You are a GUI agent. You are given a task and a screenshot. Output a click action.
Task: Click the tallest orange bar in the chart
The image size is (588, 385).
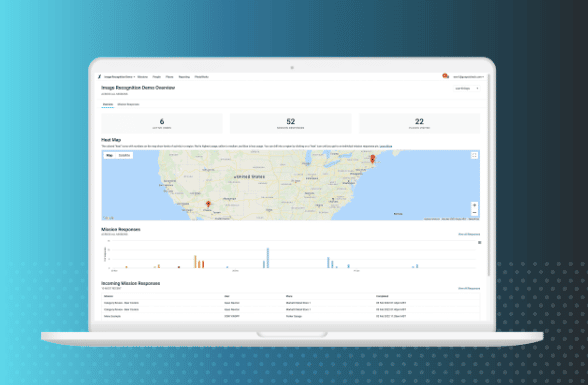[195, 262]
